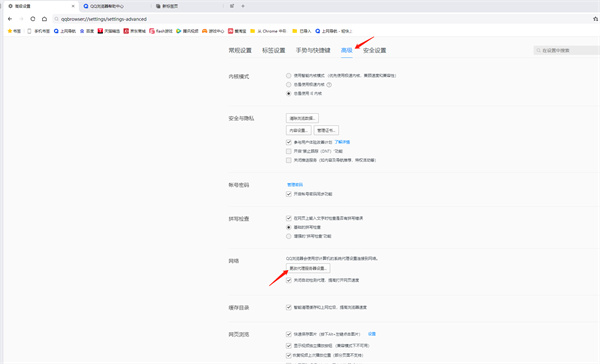The image size is (600, 364).
Task: Select the enhanced spell check radio option
Action: coord(289,236)
